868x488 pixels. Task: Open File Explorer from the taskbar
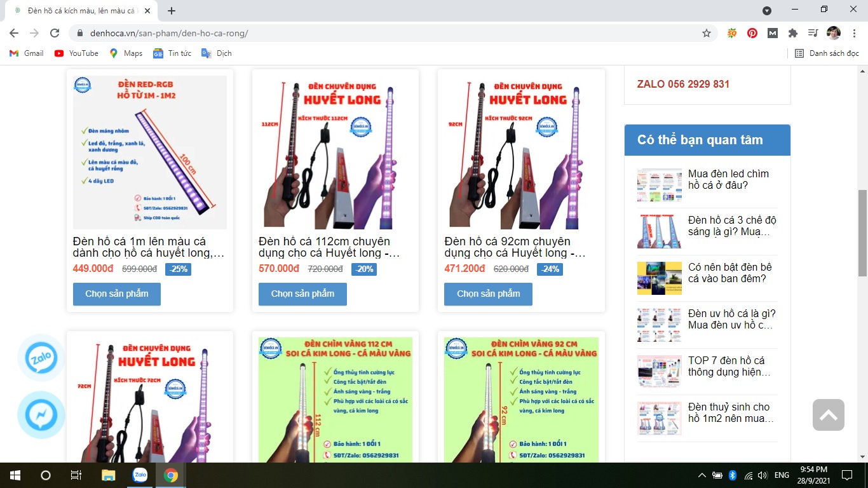point(109,475)
